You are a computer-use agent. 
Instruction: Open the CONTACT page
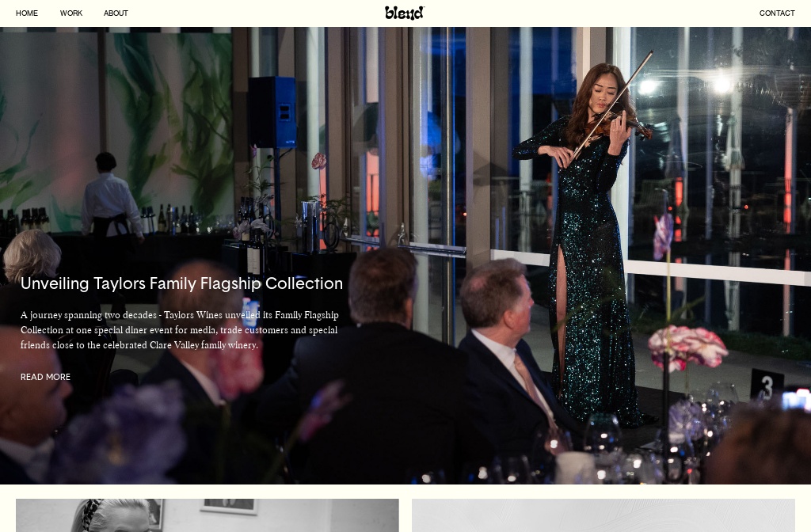click(777, 13)
